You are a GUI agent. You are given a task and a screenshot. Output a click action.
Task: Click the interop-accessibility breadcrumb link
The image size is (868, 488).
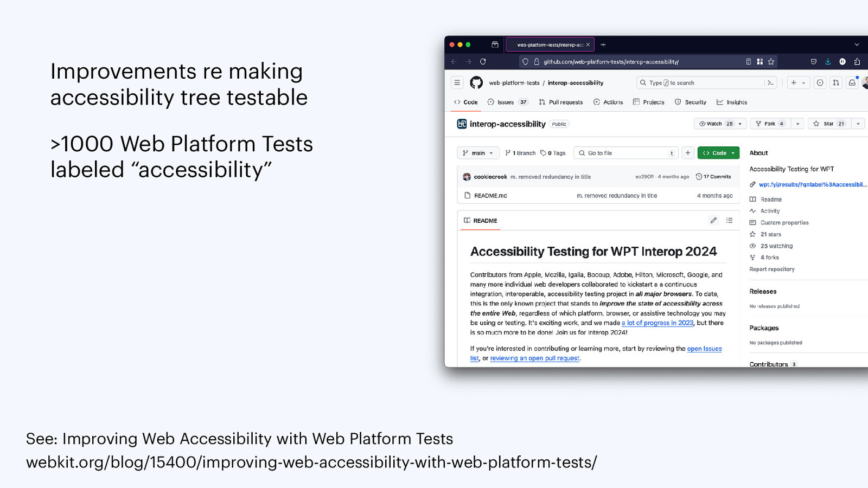click(x=576, y=83)
